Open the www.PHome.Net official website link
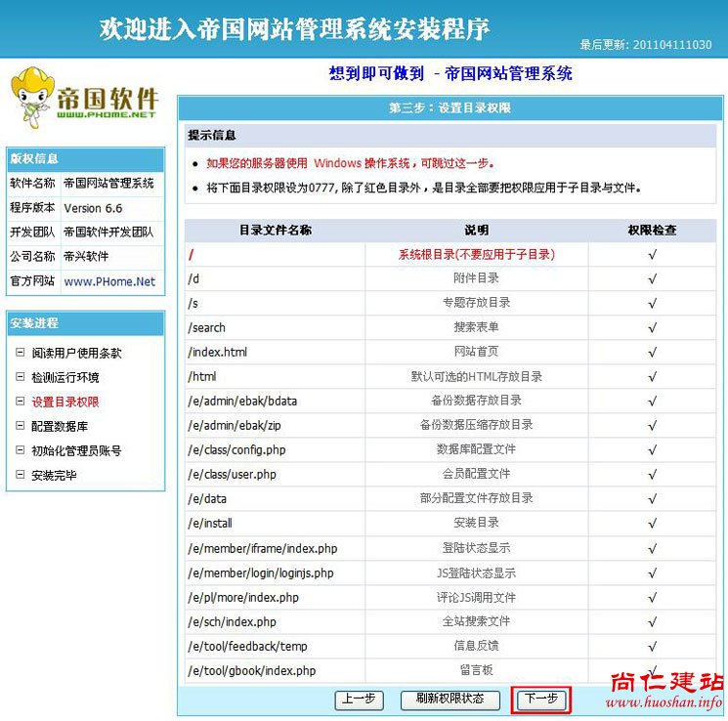 coord(109,281)
